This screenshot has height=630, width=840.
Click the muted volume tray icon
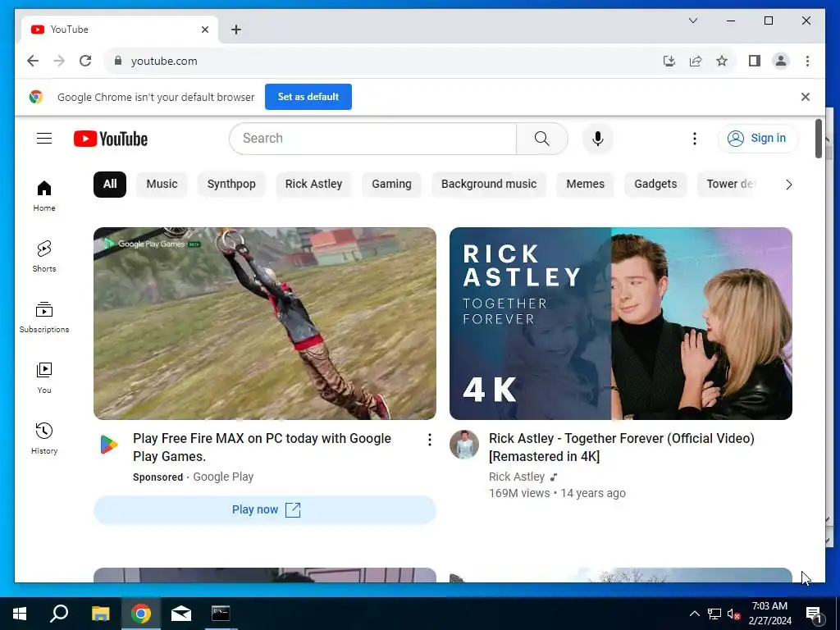[733, 614]
